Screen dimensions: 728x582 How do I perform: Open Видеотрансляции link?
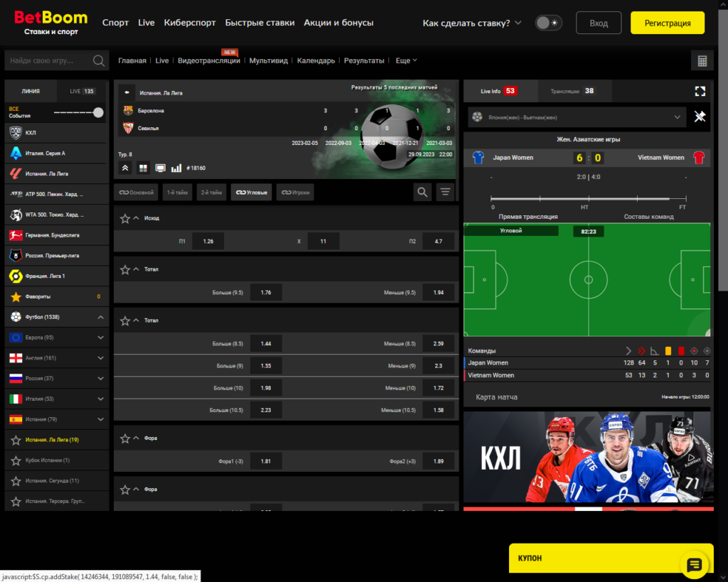pyautogui.click(x=208, y=61)
